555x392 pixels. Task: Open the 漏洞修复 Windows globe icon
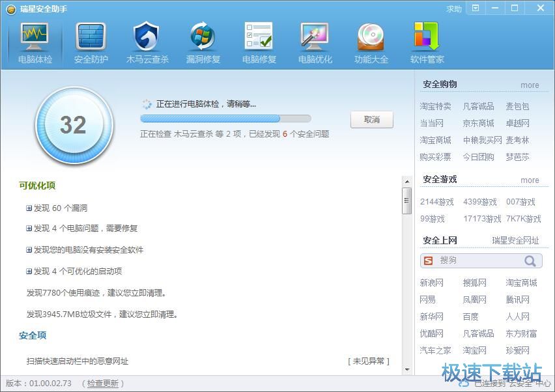(203, 36)
